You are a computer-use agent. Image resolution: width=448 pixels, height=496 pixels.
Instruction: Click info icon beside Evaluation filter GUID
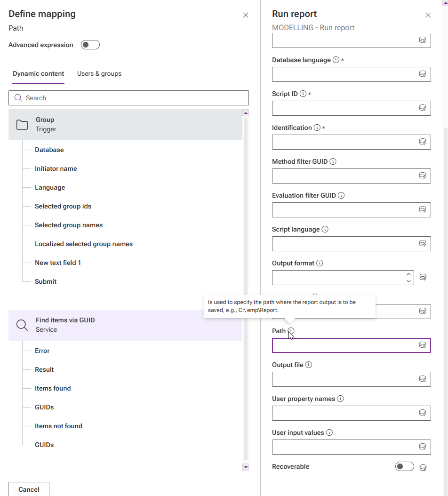pyautogui.click(x=341, y=196)
